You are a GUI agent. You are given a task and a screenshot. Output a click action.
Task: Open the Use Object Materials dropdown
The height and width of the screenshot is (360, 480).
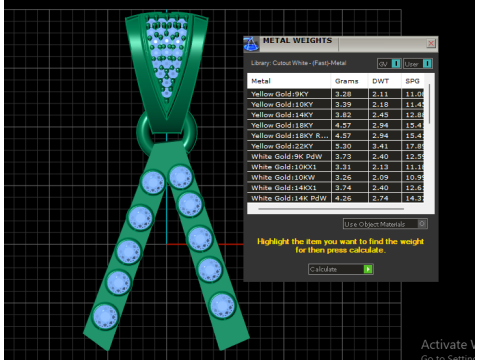tap(385, 224)
